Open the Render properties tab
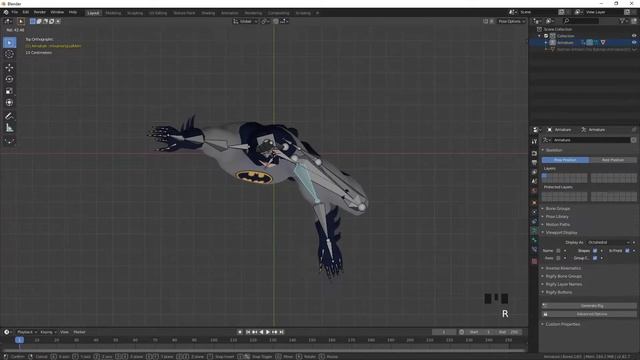640x360 pixels. (534, 153)
